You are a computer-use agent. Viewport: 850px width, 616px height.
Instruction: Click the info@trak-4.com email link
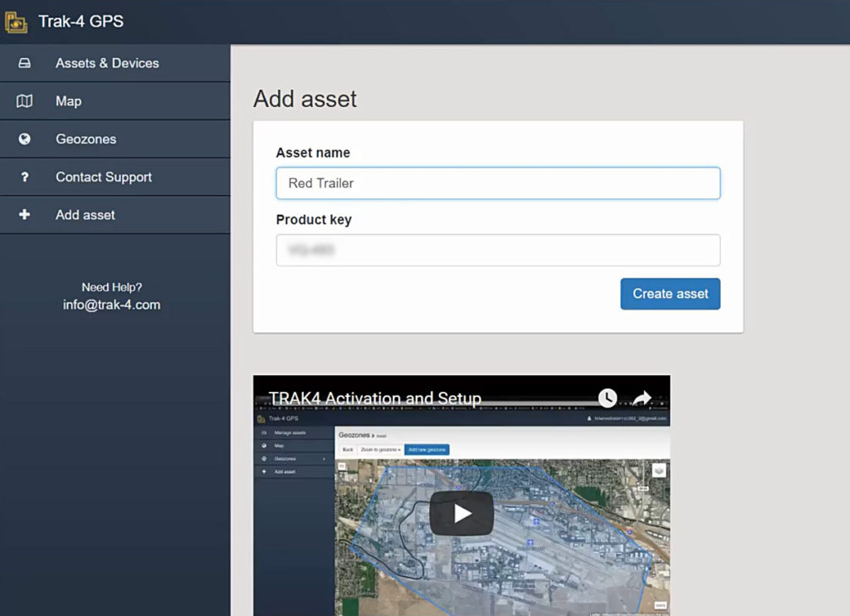tap(112, 305)
